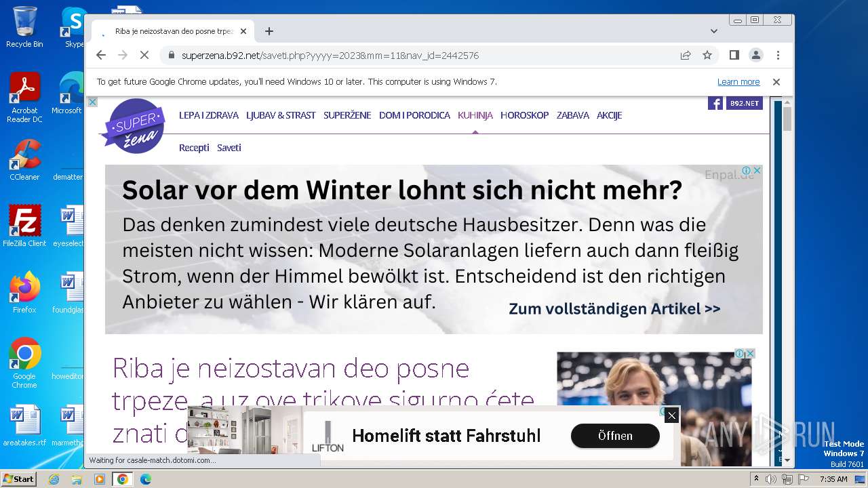Expand the tab search dropdown arrow
The image size is (868, 488).
point(713,31)
